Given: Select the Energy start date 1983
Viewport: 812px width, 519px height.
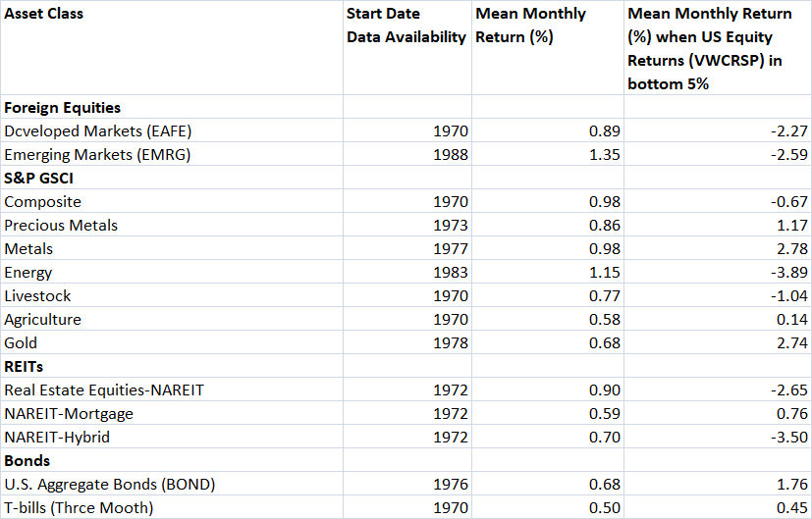Looking at the screenshot, I should (x=450, y=272).
